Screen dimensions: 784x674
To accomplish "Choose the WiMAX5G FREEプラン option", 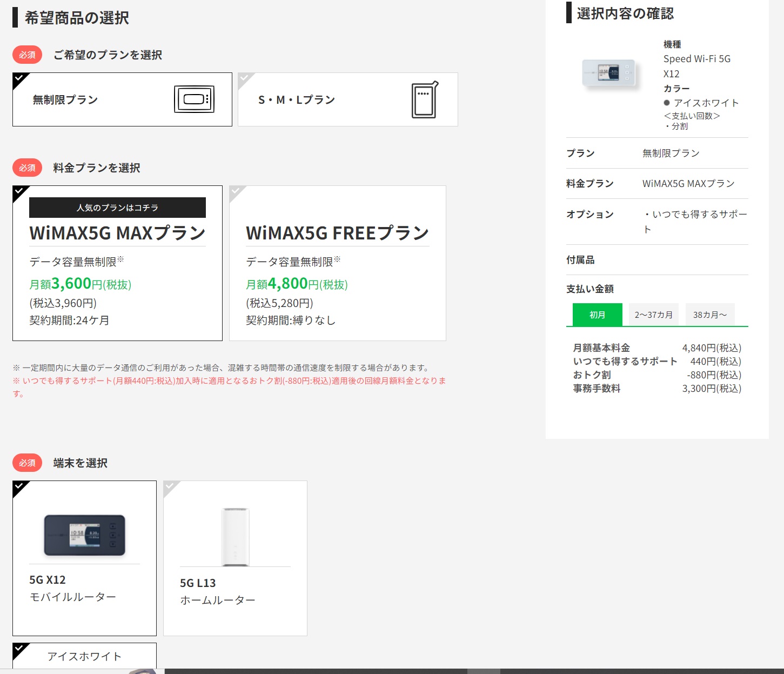I will tap(338, 263).
